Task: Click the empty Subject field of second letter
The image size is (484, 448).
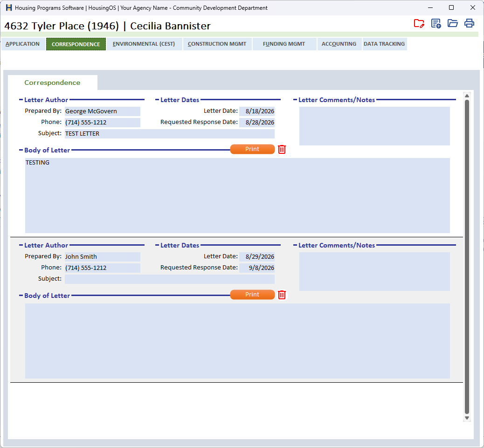Action: coord(169,279)
